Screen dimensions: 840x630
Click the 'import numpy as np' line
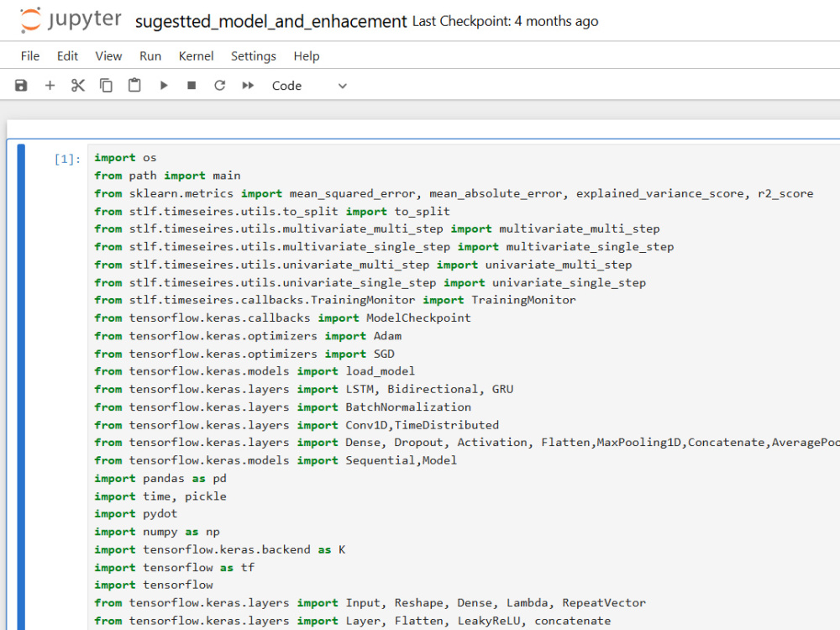(157, 532)
